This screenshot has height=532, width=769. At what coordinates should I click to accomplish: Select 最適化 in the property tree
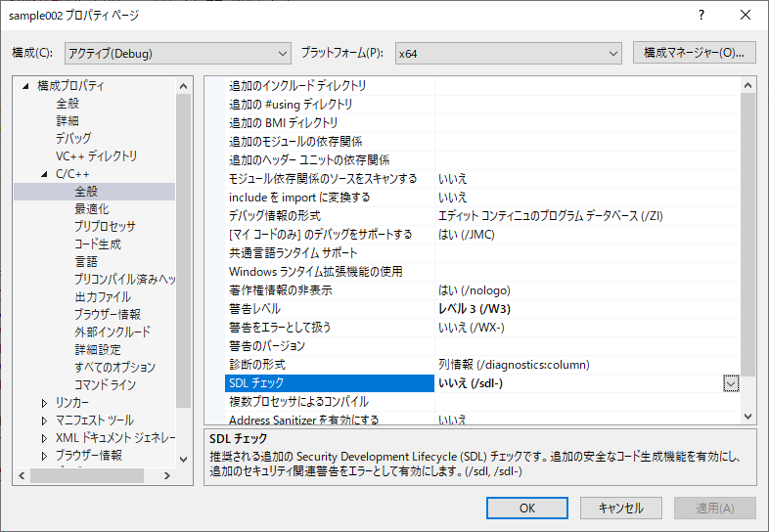(x=92, y=209)
